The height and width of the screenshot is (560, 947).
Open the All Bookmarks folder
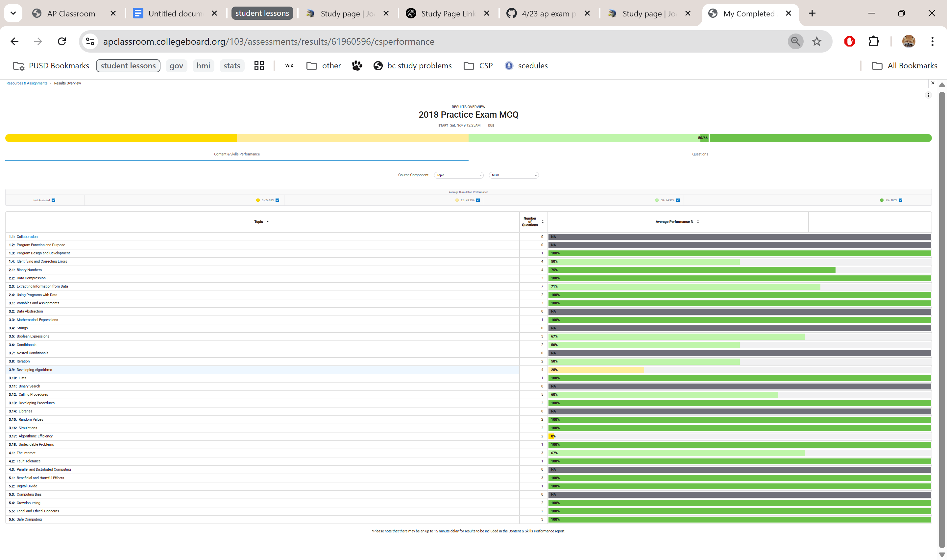tap(904, 66)
